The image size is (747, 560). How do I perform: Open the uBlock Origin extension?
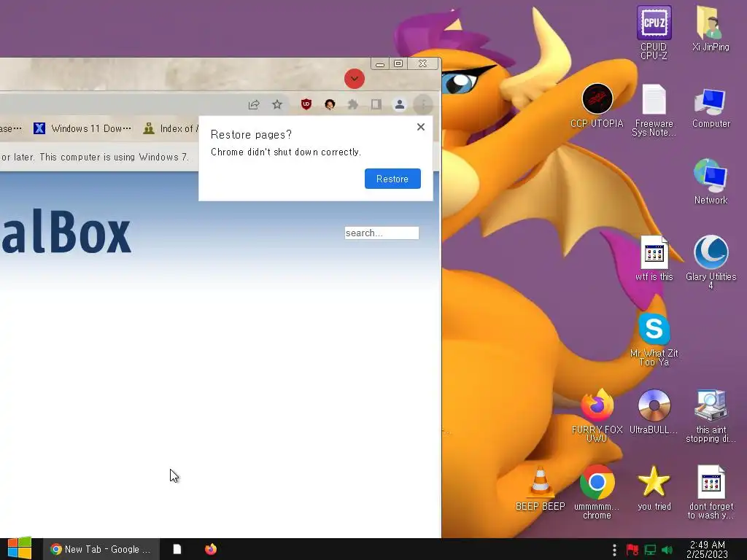click(x=306, y=104)
